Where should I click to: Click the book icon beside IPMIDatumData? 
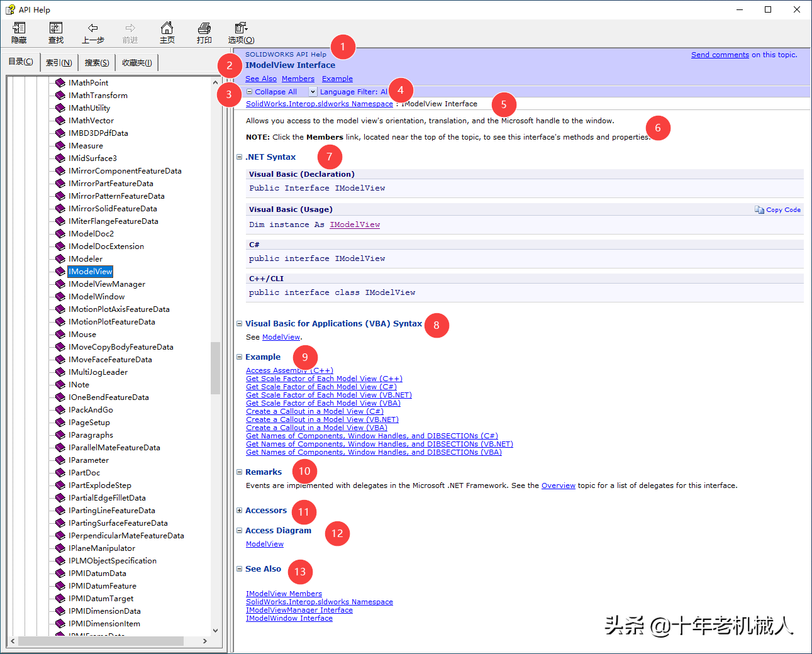pos(60,573)
